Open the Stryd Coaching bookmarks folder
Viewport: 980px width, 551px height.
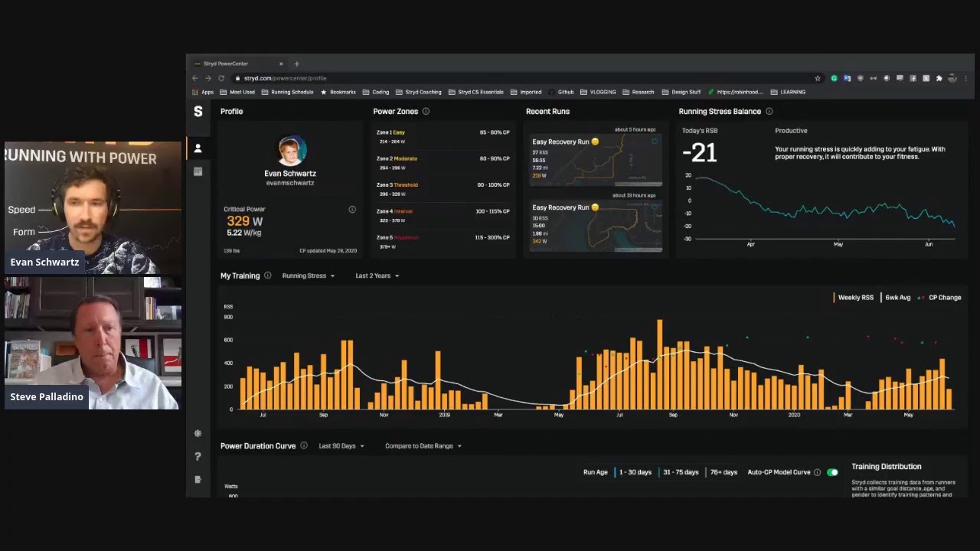[419, 92]
